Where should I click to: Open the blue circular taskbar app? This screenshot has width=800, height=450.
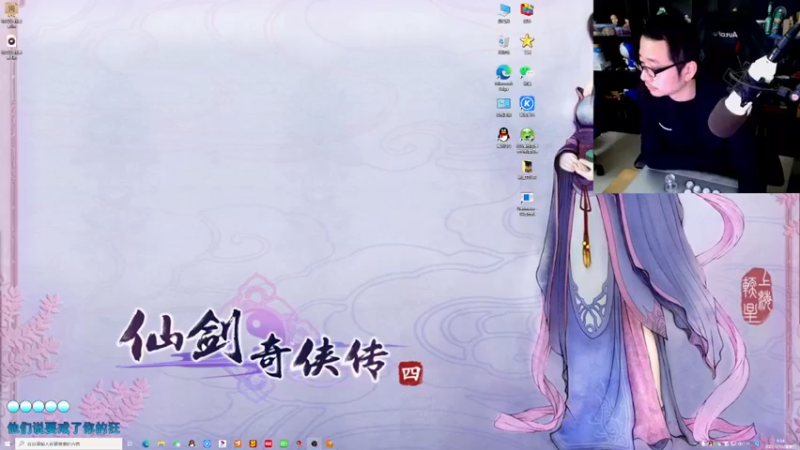pos(207,444)
